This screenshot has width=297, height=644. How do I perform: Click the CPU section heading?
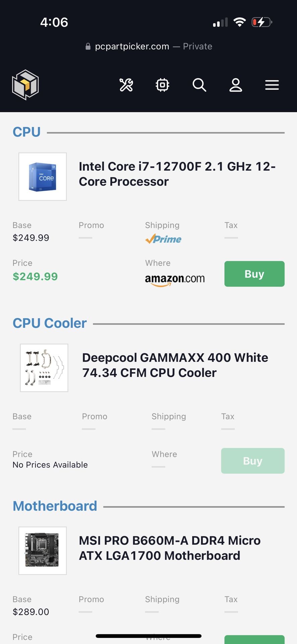(x=26, y=132)
